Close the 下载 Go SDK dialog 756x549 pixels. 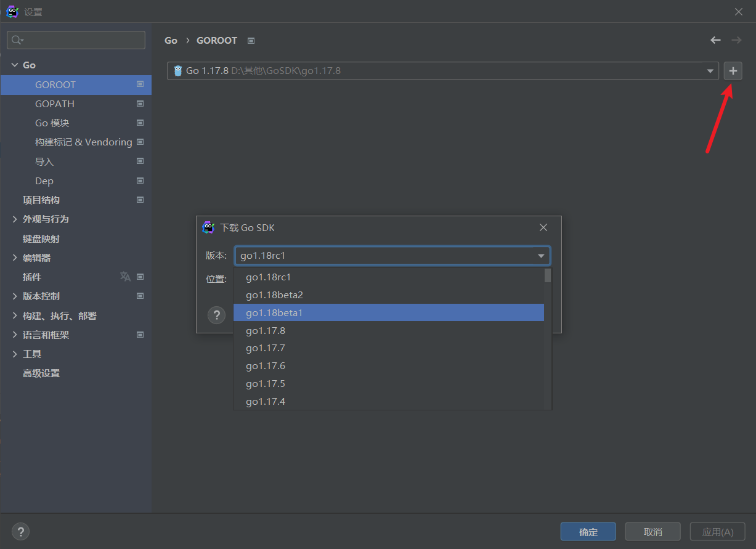[x=543, y=227]
